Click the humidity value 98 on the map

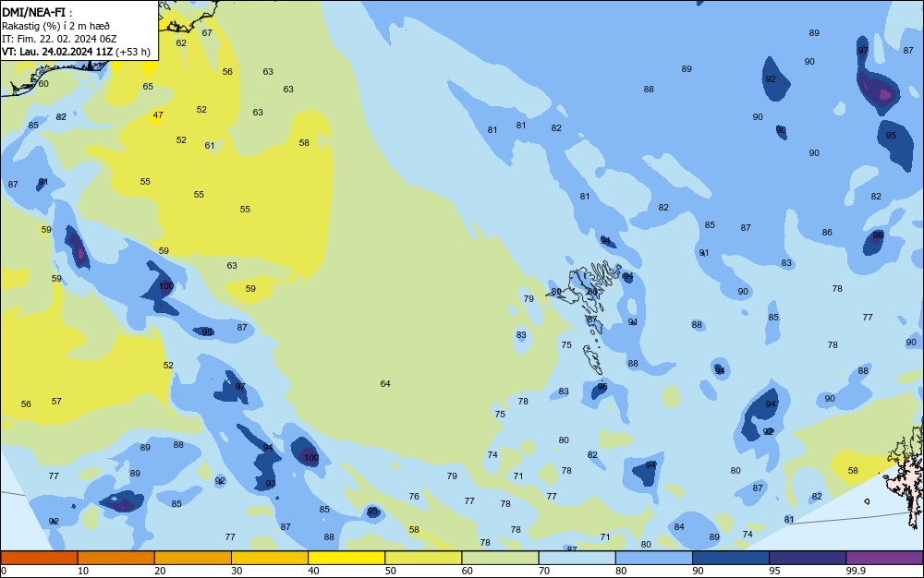click(878, 235)
